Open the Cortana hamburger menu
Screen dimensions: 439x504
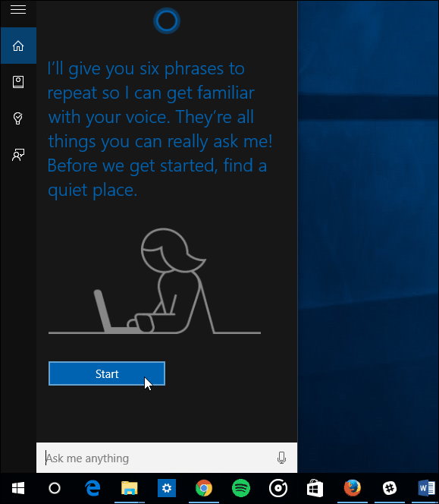click(x=18, y=10)
